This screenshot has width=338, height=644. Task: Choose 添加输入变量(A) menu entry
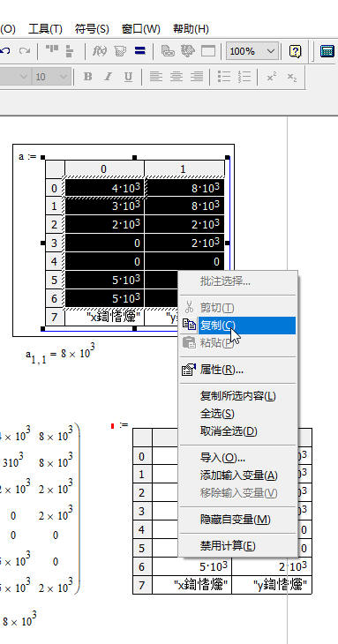tap(237, 476)
